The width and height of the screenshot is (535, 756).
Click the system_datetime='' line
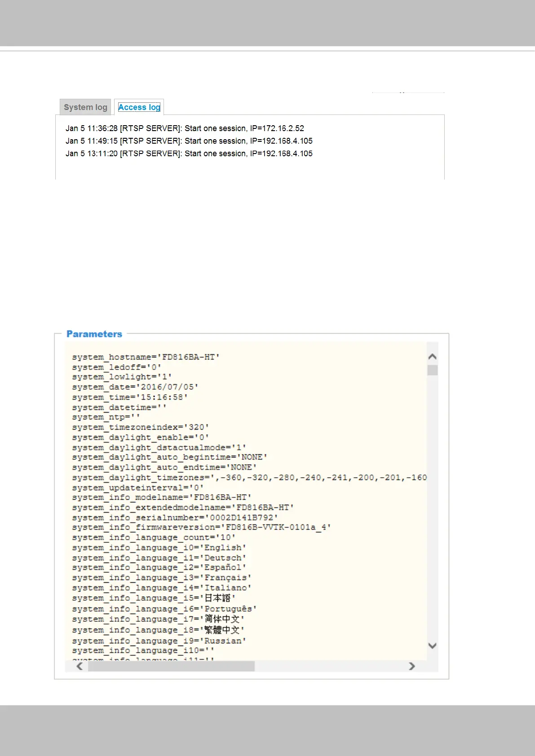[x=119, y=407]
